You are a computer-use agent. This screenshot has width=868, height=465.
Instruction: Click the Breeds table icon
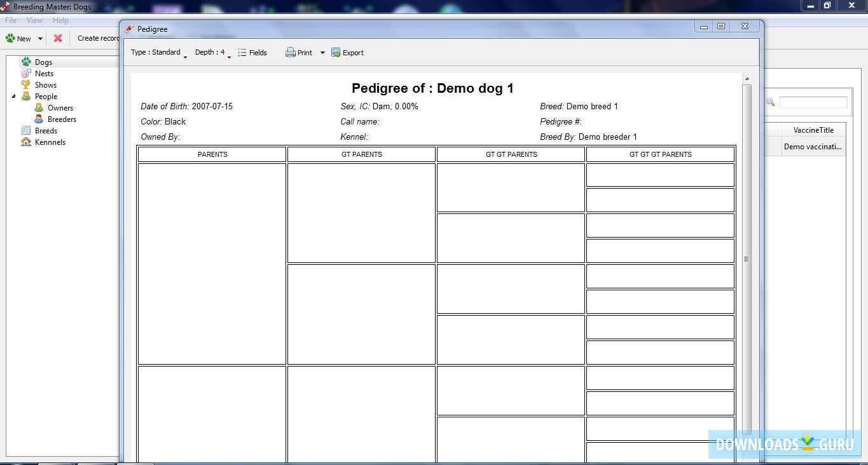(x=26, y=130)
